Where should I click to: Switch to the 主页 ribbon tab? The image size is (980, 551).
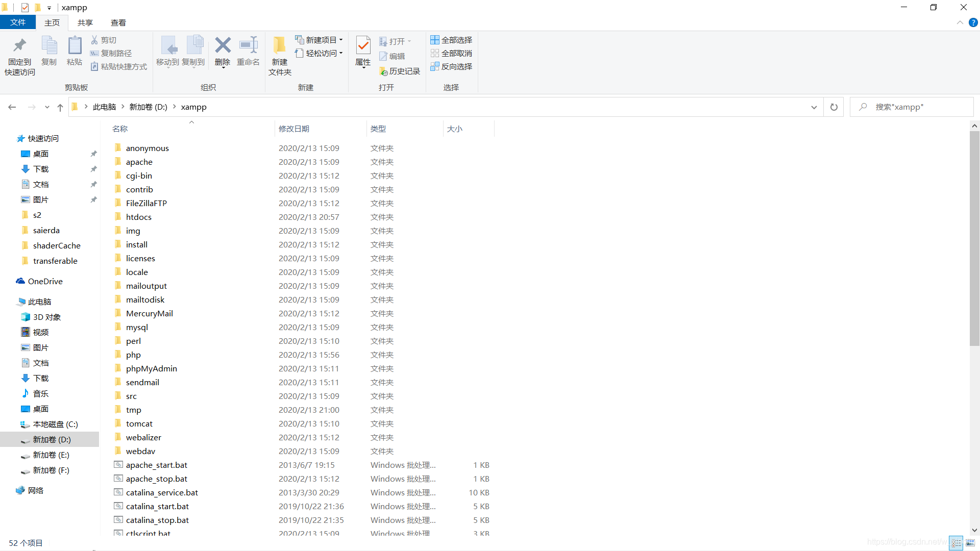tap(52, 22)
